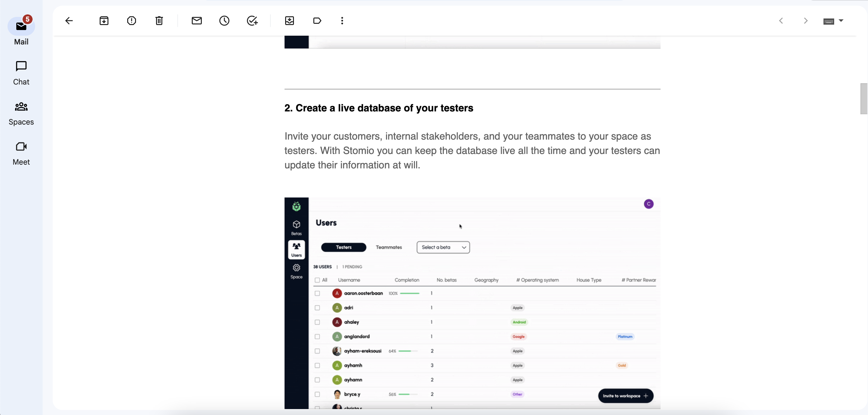Toggle the All users checkbox
This screenshot has height=415, width=868.
(317, 280)
